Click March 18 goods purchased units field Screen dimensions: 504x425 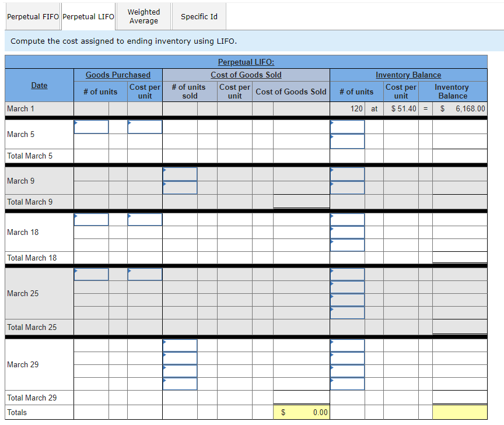pyautogui.click(x=91, y=219)
